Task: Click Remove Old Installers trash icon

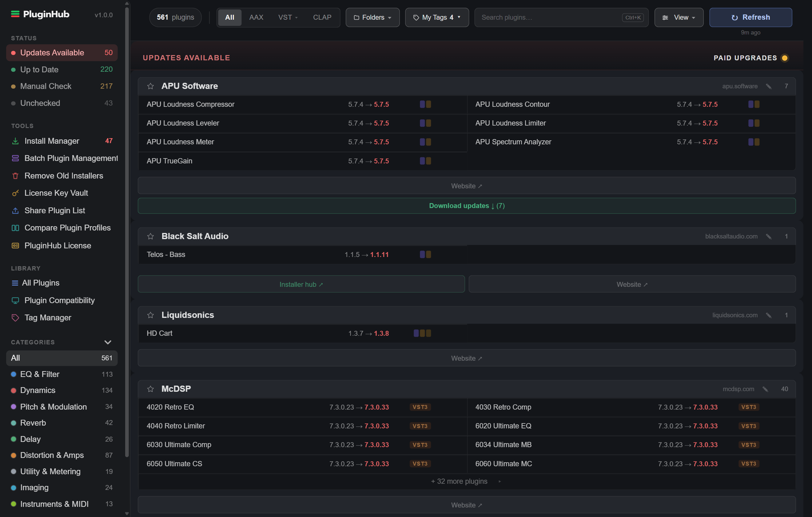Action: 15,176
